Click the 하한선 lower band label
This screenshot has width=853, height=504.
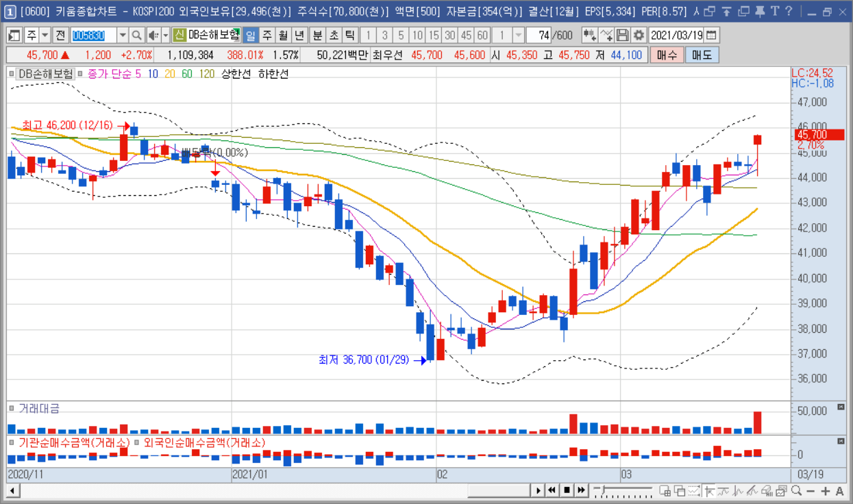[273, 74]
